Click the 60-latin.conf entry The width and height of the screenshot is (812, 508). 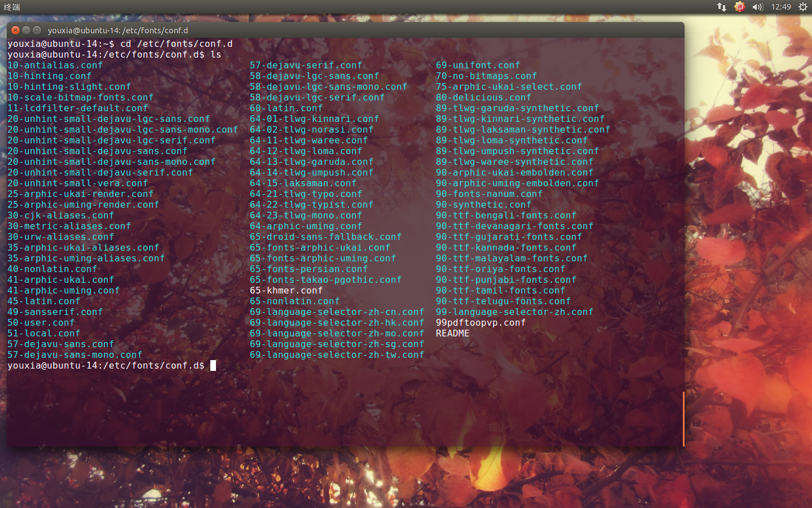click(286, 108)
